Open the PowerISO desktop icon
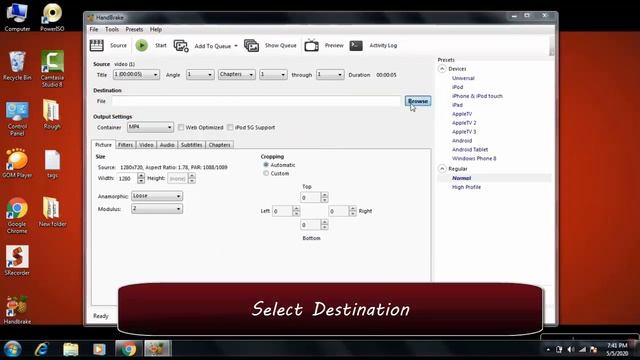 [52, 17]
